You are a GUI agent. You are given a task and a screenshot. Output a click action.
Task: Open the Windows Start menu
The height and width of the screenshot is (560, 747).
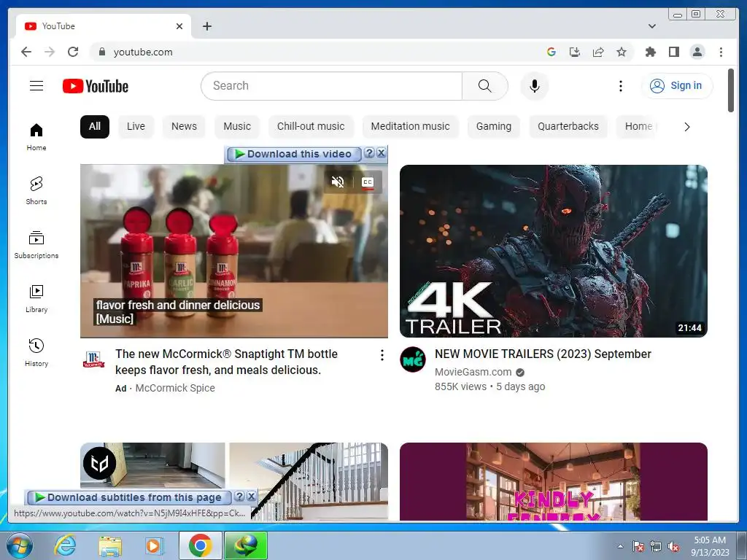18,545
